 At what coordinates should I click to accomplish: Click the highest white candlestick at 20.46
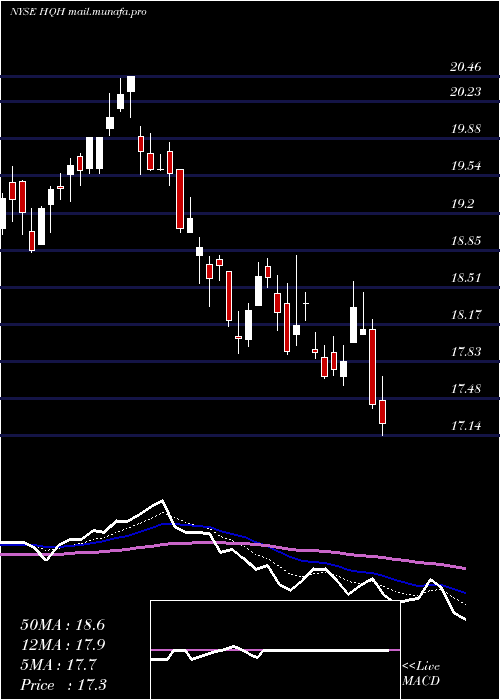131,84
